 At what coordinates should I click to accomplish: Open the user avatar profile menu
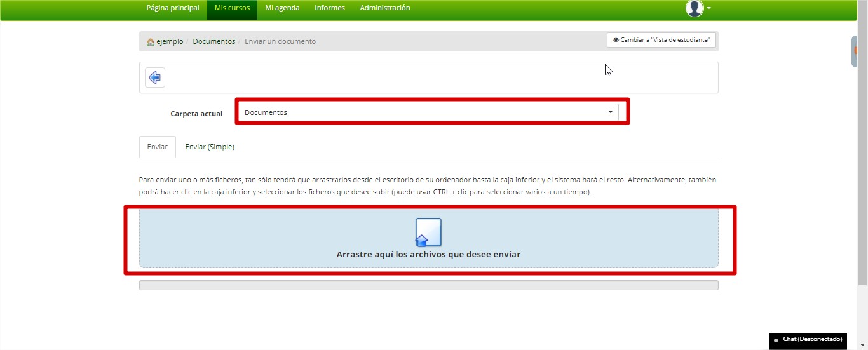point(695,8)
